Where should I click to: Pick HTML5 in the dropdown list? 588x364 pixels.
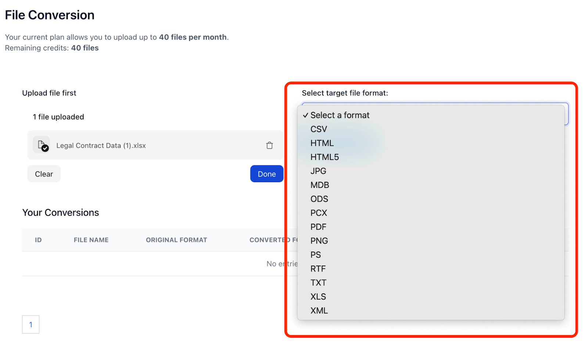pos(325,157)
